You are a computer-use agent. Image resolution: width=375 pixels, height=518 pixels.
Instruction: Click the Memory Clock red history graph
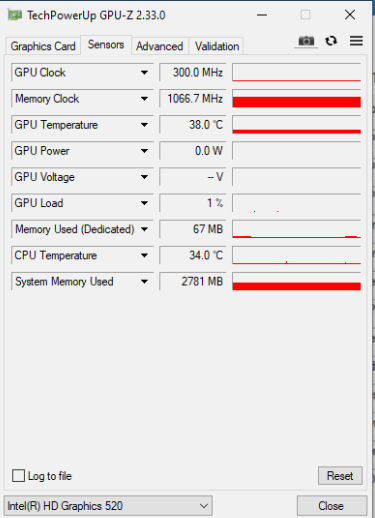296,99
